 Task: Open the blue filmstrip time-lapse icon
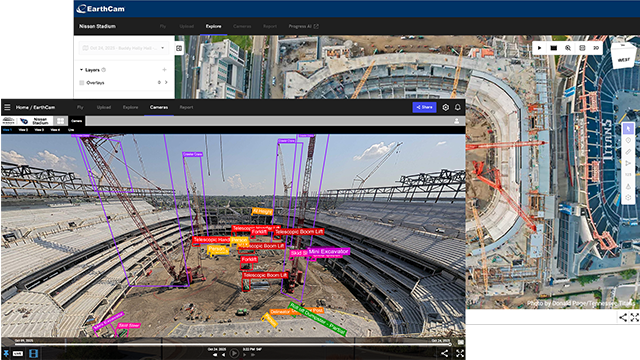pyautogui.click(x=34, y=353)
